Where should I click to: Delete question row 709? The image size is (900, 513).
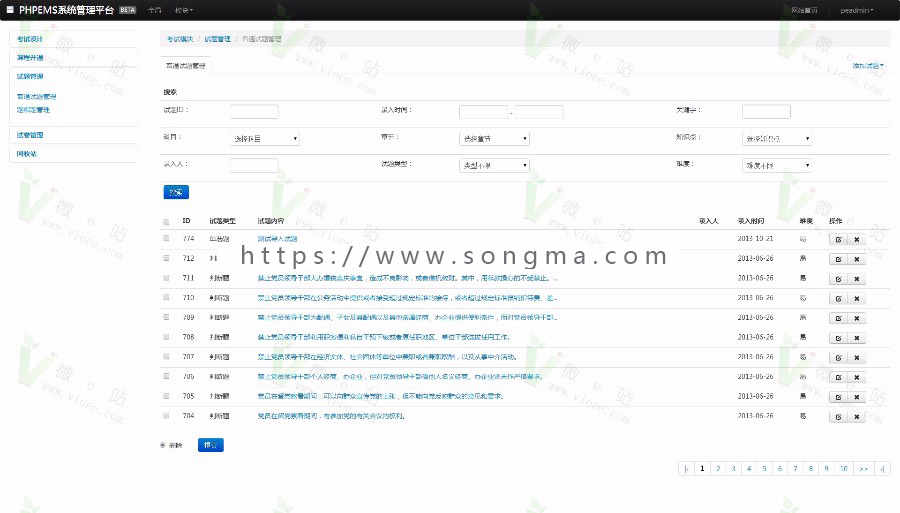coord(856,318)
